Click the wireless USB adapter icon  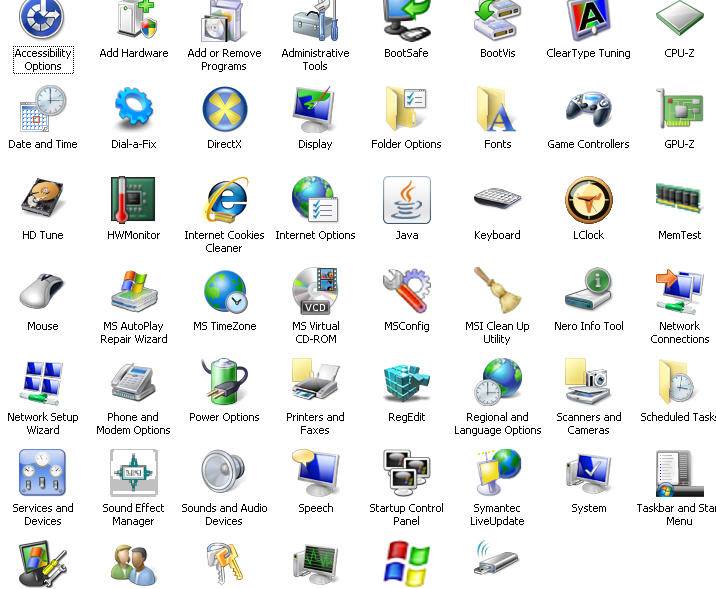(x=495, y=559)
